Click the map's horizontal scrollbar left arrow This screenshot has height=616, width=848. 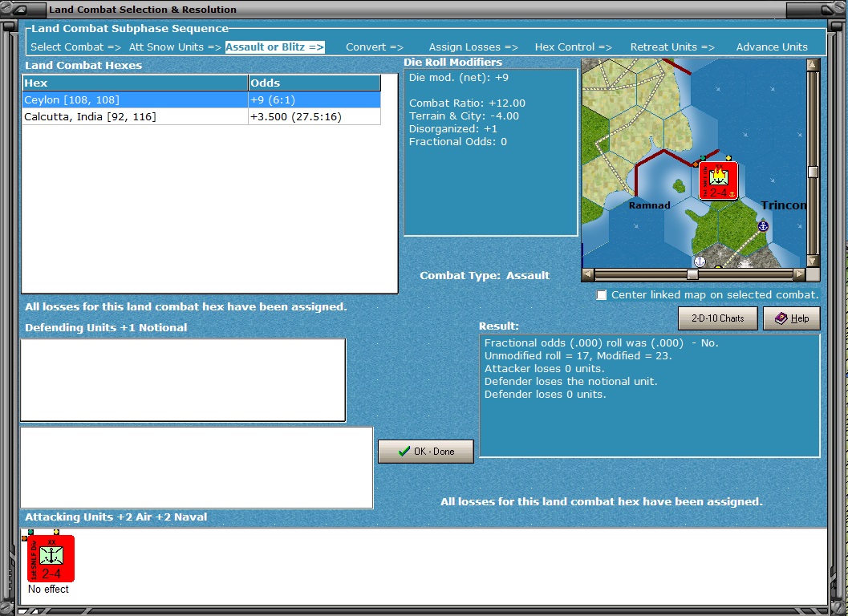pyautogui.click(x=588, y=274)
